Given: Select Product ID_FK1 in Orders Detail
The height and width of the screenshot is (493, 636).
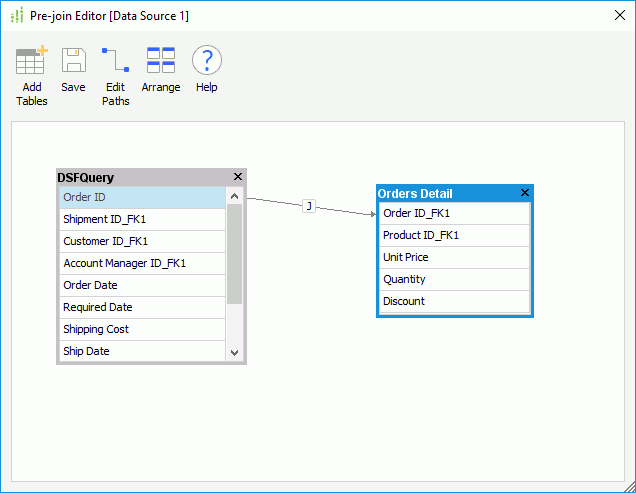Looking at the screenshot, I should (x=454, y=236).
